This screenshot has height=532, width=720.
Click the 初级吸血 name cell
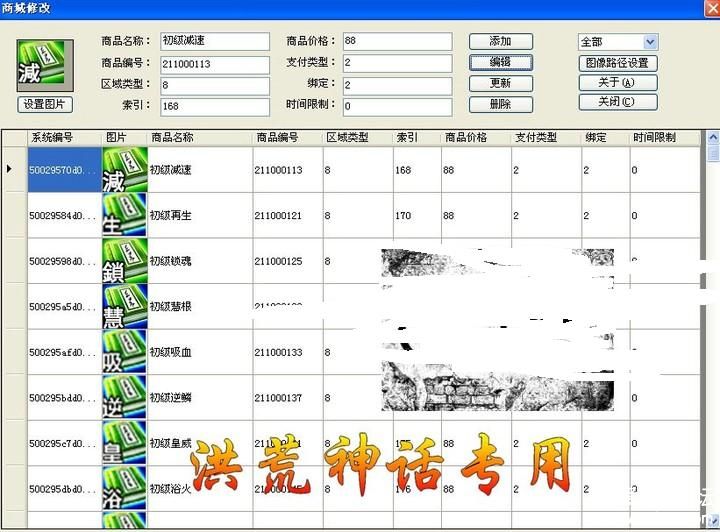[x=200, y=352]
